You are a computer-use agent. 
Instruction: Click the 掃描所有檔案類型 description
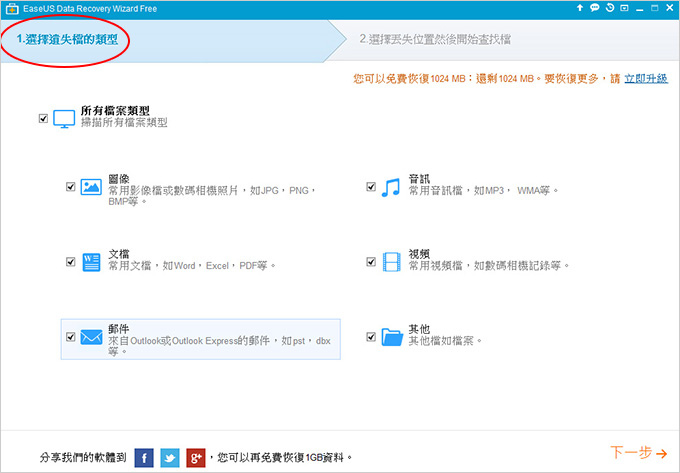(124, 123)
